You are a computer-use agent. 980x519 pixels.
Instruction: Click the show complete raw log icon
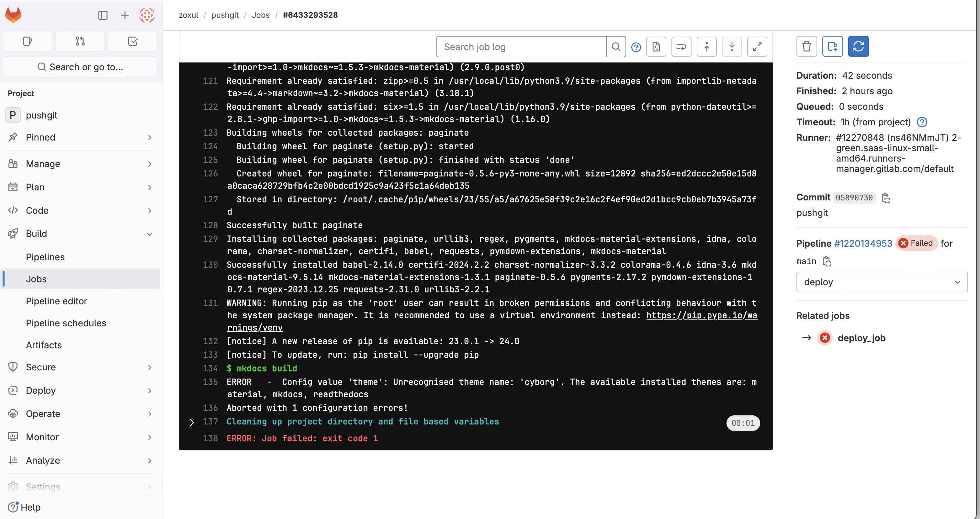click(656, 47)
